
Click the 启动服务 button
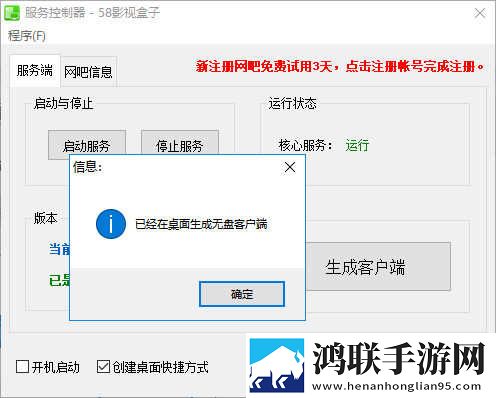(x=87, y=145)
